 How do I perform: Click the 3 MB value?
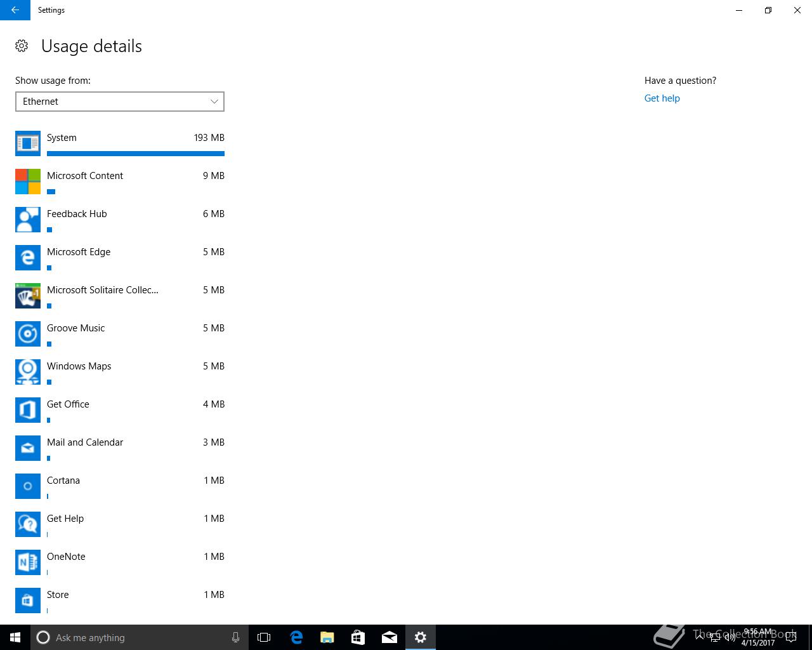click(x=214, y=442)
